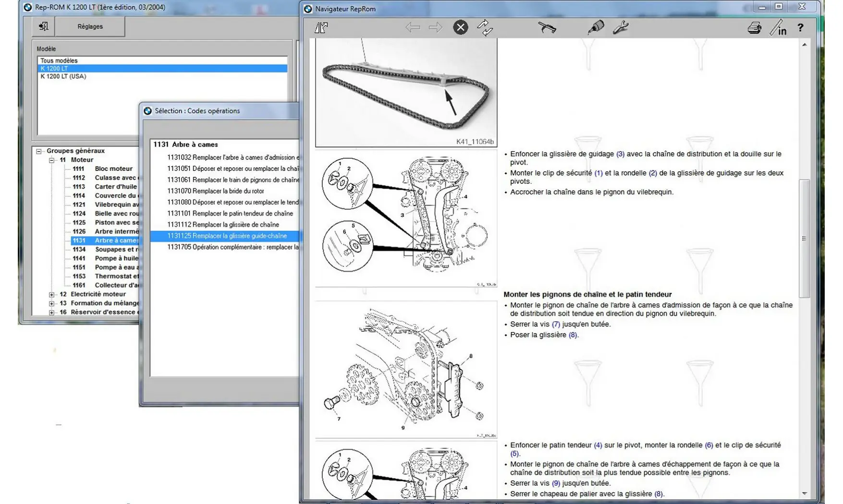Go back with the left arrow icon
This screenshot has height=504, width=843.
[x=412, y=27]
